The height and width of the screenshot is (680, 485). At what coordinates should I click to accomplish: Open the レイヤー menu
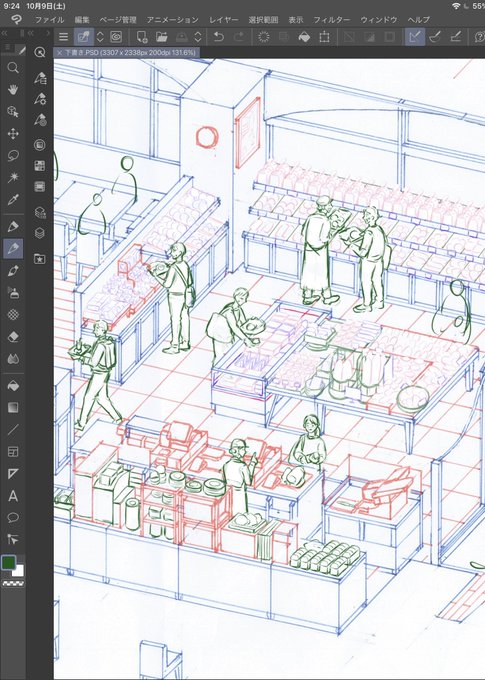point(224,20)
